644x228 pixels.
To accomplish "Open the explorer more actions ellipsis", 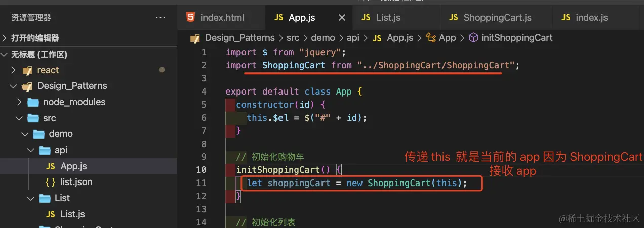I will [160, 18].
